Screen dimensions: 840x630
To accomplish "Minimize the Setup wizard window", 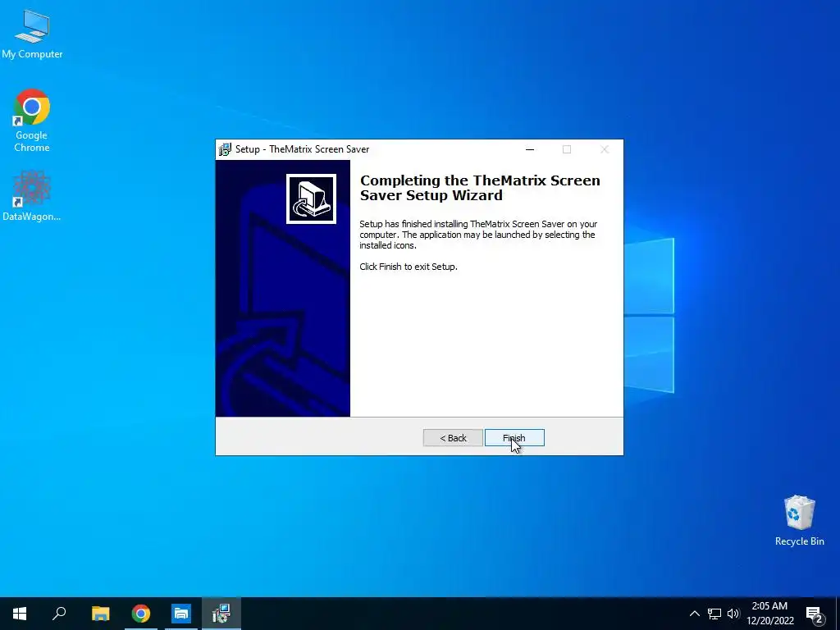I will click(x=530, y=149).
